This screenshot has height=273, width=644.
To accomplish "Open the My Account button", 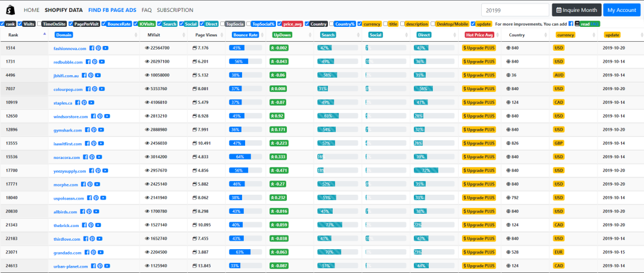I will 622,10.
